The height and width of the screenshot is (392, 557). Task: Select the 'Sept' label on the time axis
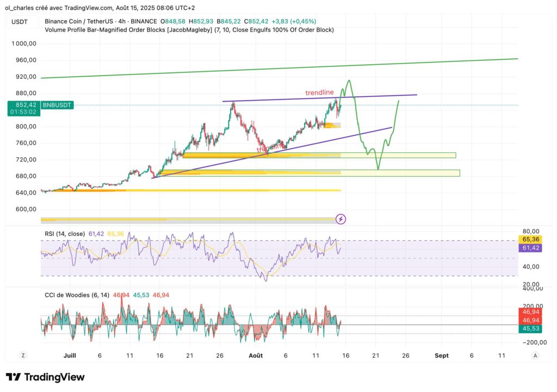point(442,356)
